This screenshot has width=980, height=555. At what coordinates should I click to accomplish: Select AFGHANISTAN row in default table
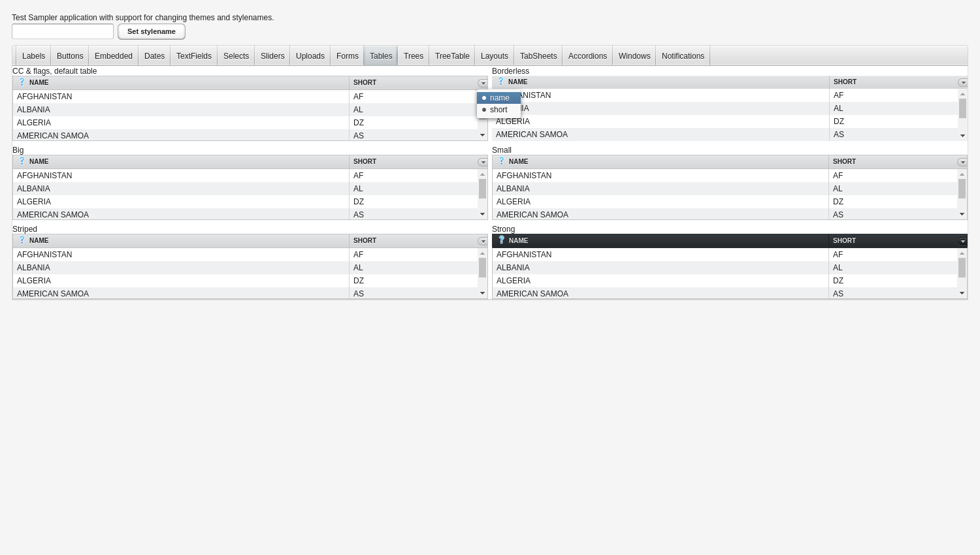245,97
